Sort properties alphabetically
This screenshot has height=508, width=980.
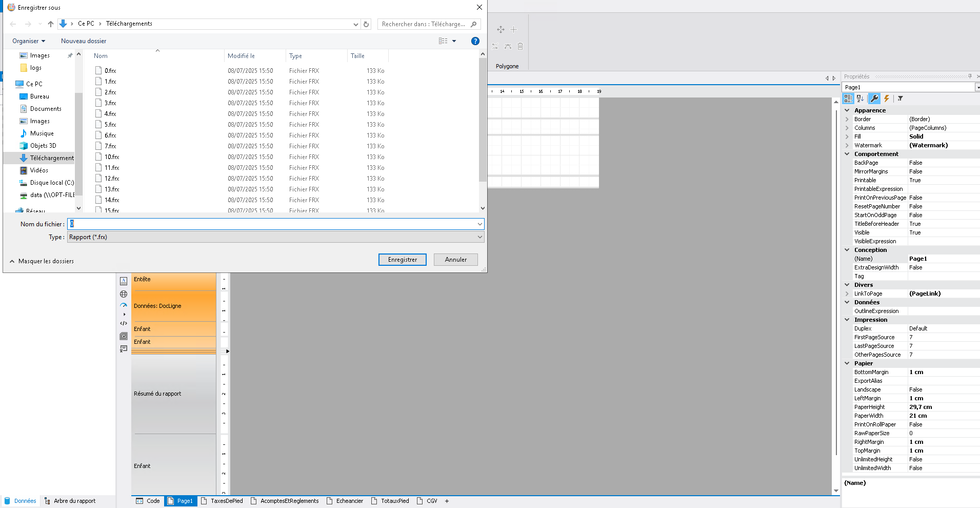point(861,99)
